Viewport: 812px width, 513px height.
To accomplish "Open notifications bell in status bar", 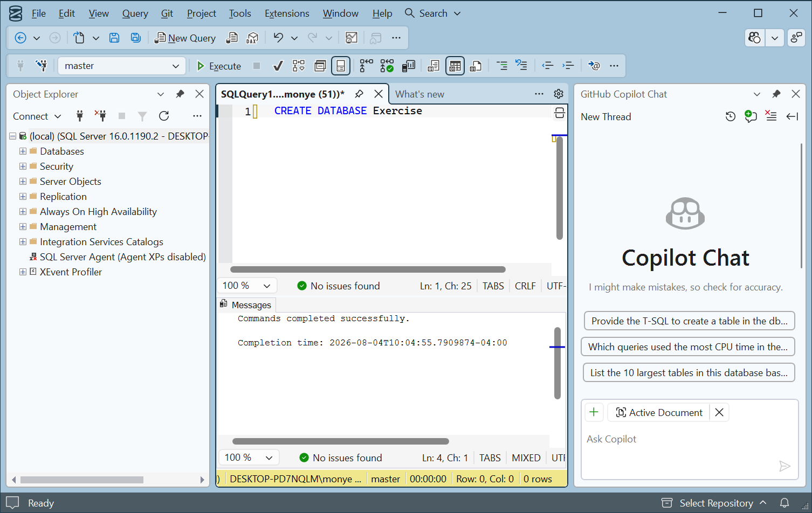I will pyautogui.click(x=785, y=503).
